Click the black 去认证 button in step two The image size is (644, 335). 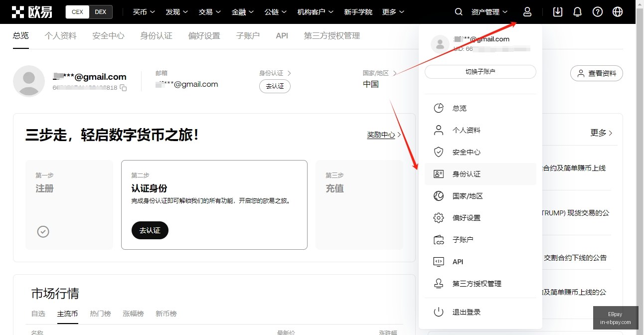[150, 230]
